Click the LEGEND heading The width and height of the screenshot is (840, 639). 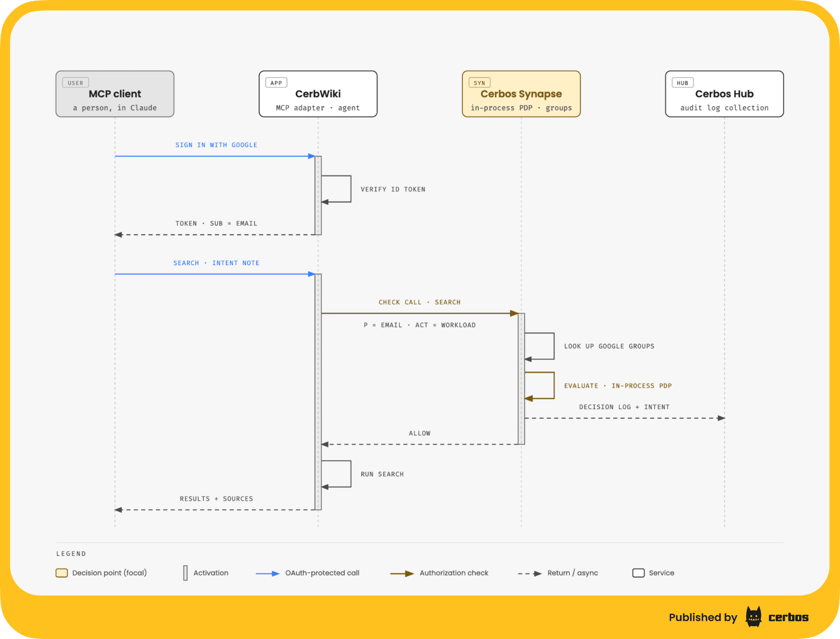(71, 554)
